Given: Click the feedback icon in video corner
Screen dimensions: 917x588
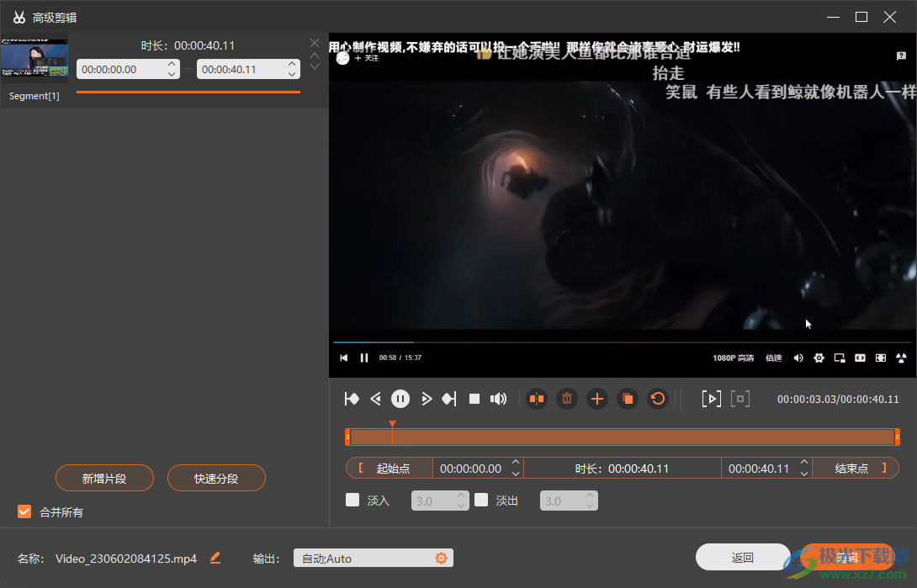Looking at the screenshot, I should click(901, 56).
